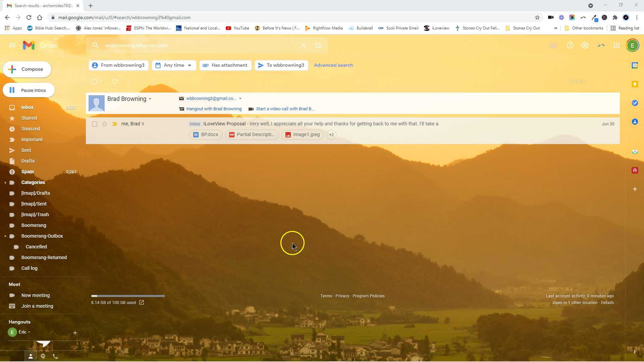Go to the Spam folder
The height and width of the screenshot is (362, 644).
click(28, 172)
